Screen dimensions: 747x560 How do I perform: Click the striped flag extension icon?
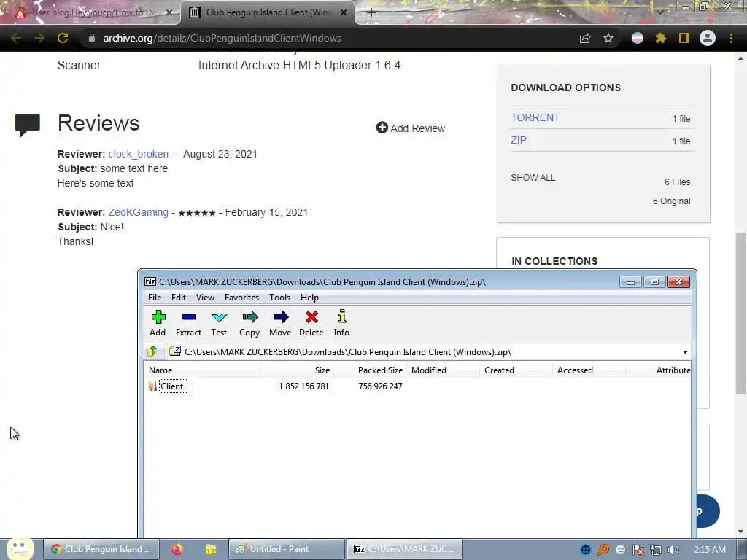click(638, 38)
